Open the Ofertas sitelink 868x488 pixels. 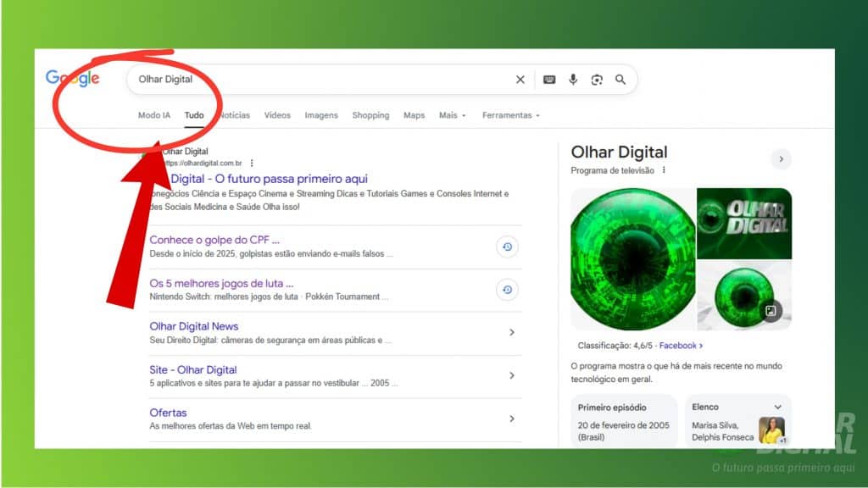[x=169, y=413]
